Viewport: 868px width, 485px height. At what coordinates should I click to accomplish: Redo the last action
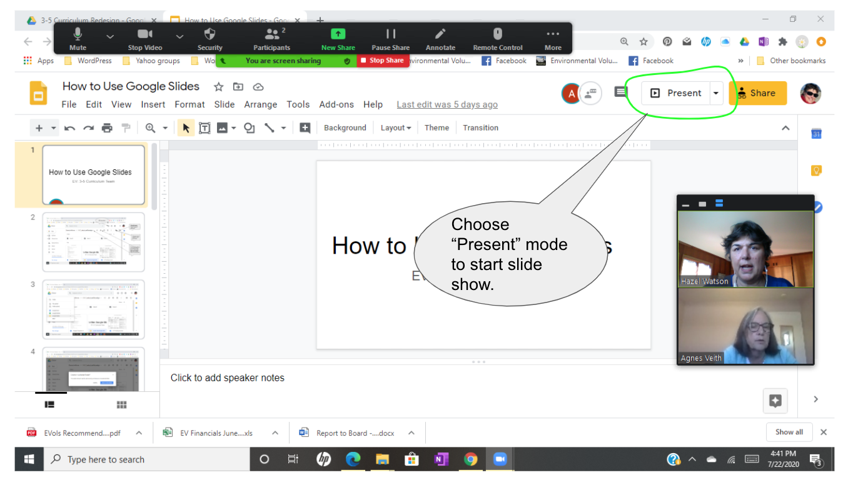coord(88,128)
